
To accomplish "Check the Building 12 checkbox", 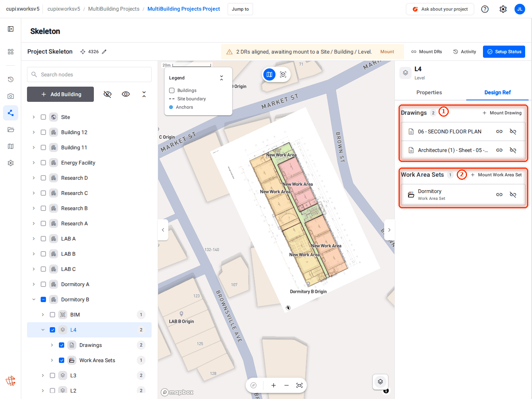I will 43,132.
